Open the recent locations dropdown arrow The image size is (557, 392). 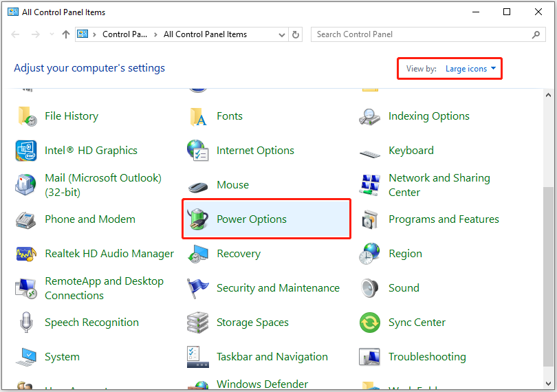pyautogui.click(x=52, y=34)
